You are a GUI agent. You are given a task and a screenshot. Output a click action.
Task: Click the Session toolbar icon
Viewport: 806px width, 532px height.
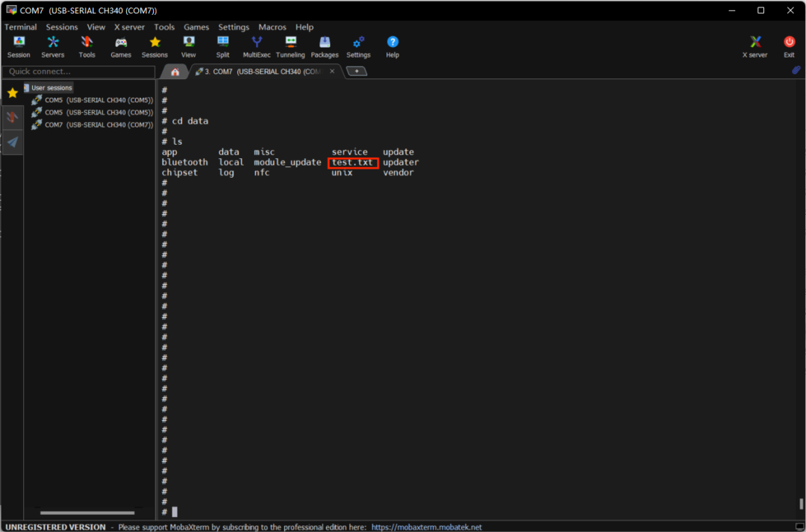pos(19,47)
